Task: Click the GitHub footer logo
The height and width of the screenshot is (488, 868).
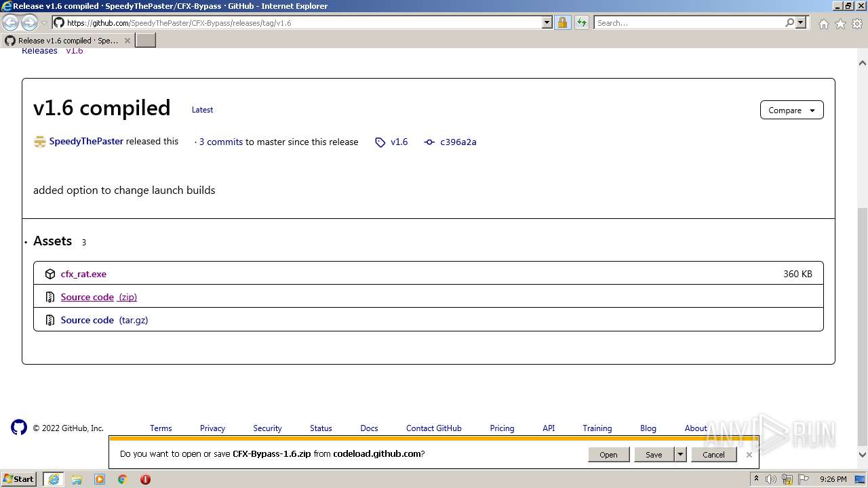Action: point(19,427)
